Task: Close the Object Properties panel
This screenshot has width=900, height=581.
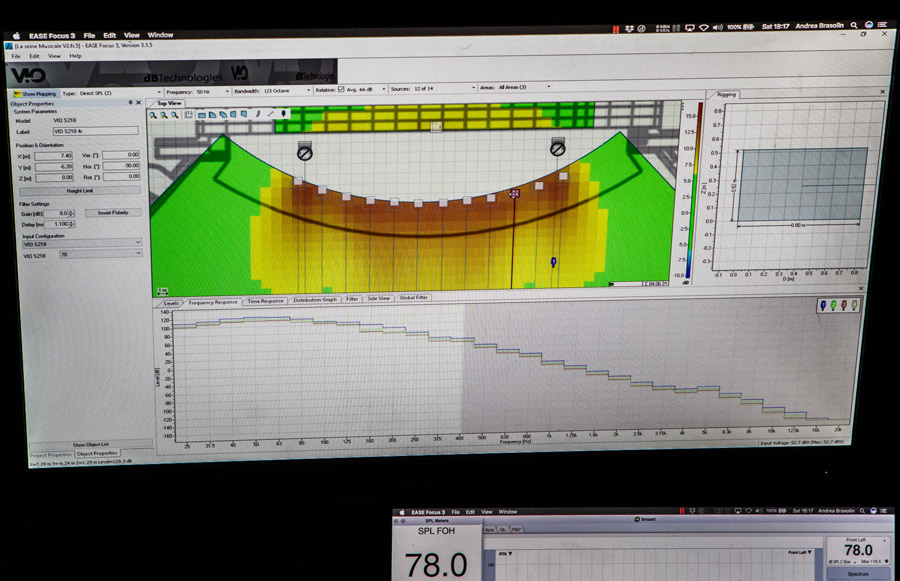Action: click(x=138, y=102)
